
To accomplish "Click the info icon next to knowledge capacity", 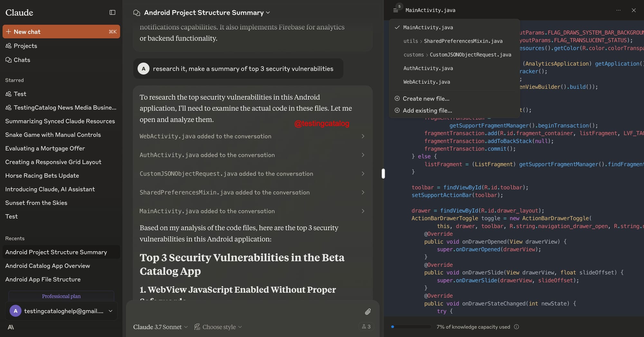I will 516,327.
